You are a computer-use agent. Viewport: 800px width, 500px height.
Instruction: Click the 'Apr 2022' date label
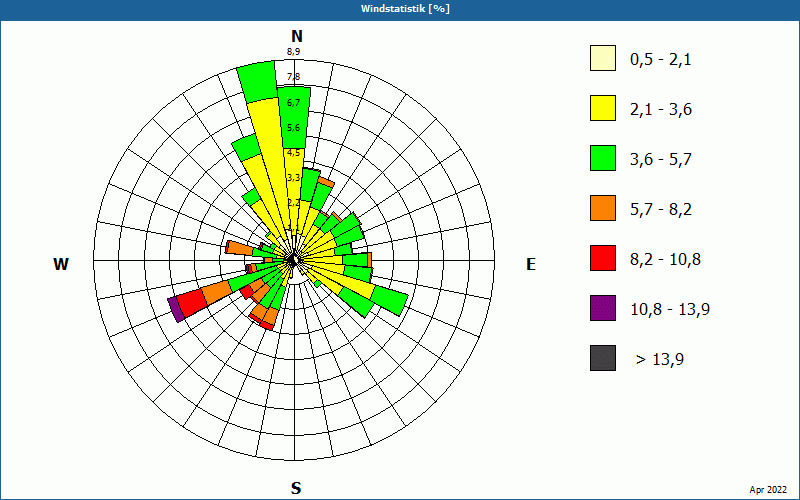(x=768, y=490)
